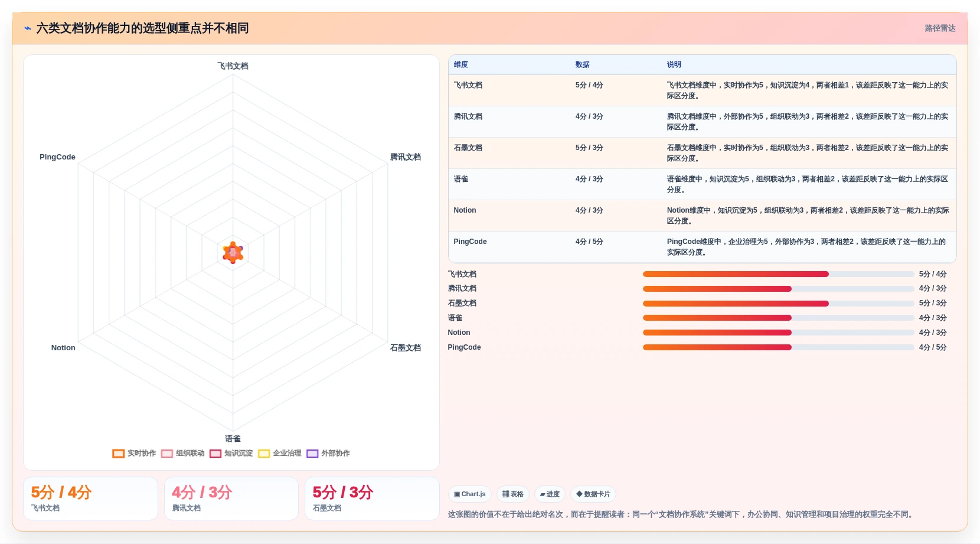The image size is (980, 544).
Task: Toggle the 外部协作 legend swatch
Action: (x=312, y=454)
